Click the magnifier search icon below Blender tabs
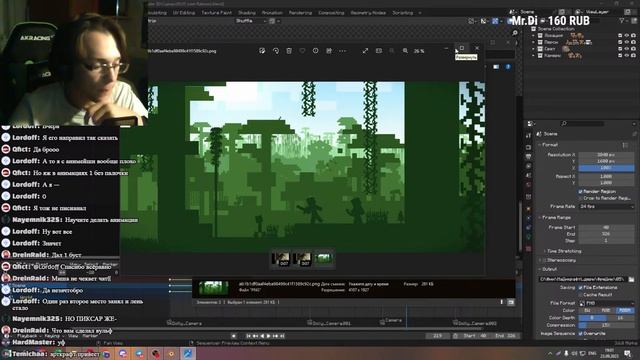Viewport: 640px width, 360px height. [515, 33]
